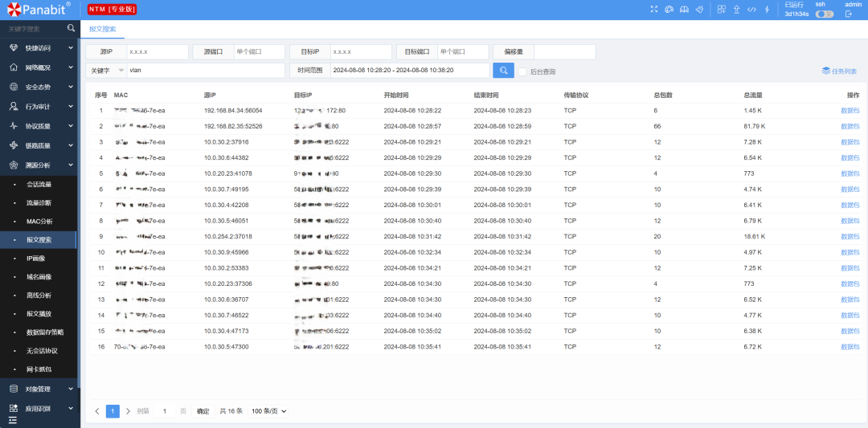The width and height of the screenshot is (868, 428).
Task: Expand the 链路质量 chevron
Action: tap(71, 145)
